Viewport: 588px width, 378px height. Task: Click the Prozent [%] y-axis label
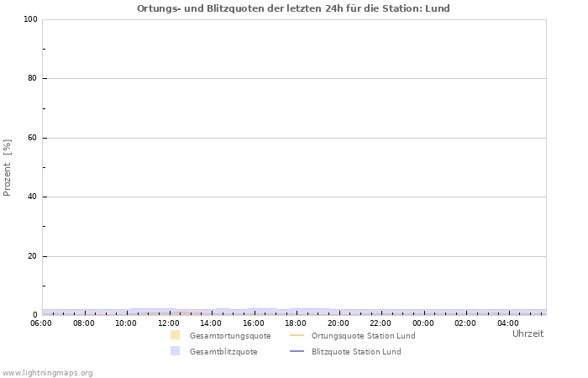point(8,167)
